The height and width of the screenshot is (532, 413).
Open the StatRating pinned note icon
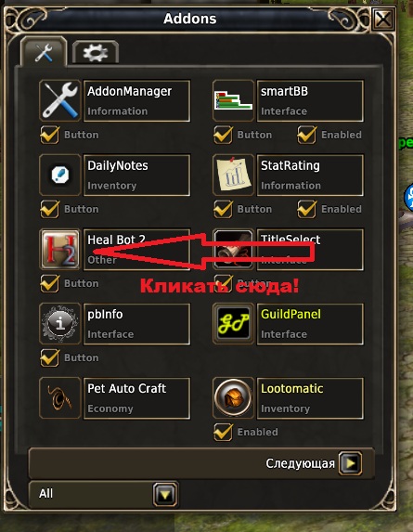tap(233, 175)
